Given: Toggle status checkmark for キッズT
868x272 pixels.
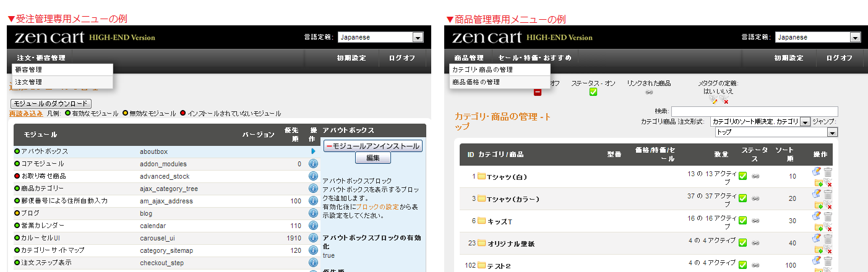Looking at the screenshot, I should (743, 221).
